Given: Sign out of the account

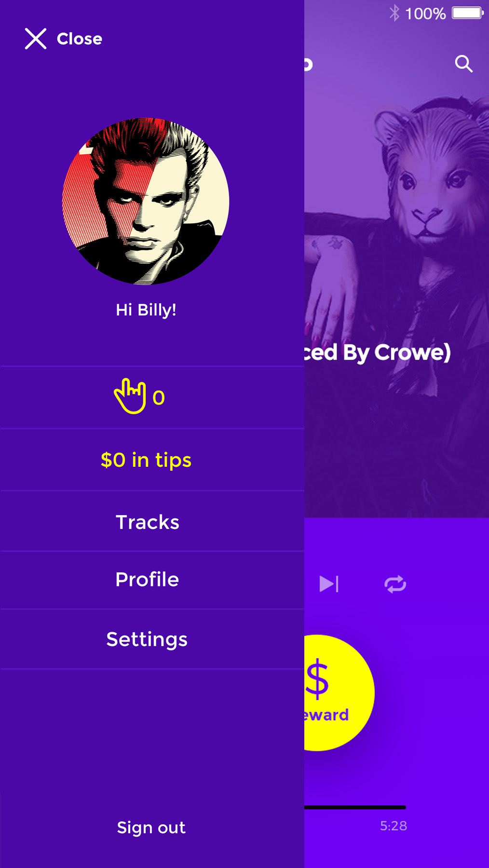Looking at the screenshot, I should click(151, 827).
